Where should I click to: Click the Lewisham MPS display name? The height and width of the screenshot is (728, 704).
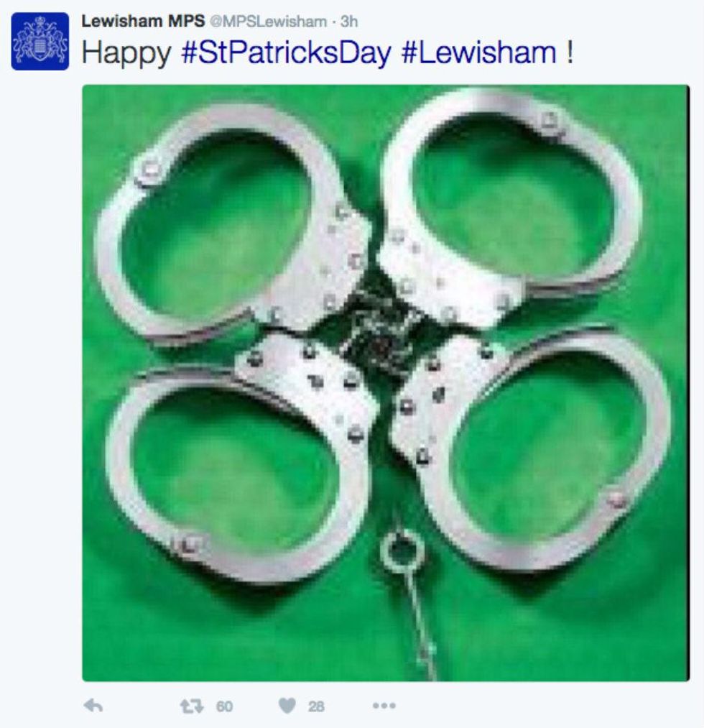point(143,21)
